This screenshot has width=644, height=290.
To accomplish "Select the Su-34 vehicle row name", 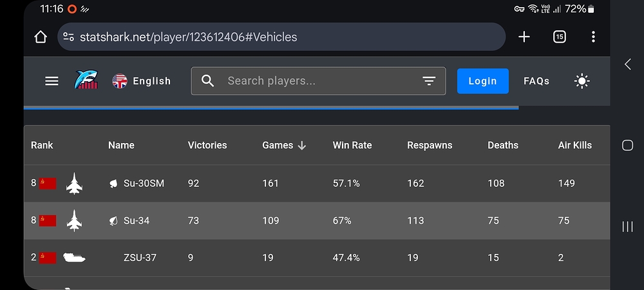I will [137, 220].
